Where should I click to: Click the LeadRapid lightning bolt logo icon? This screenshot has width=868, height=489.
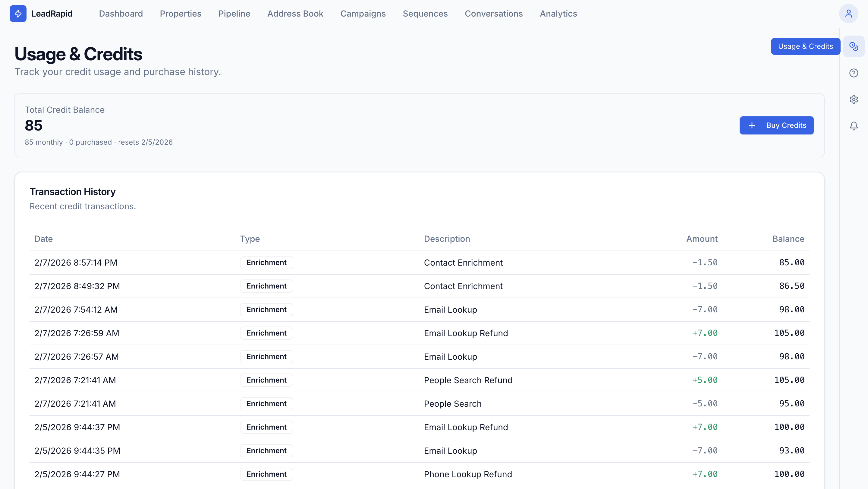(x=18, y=14)
